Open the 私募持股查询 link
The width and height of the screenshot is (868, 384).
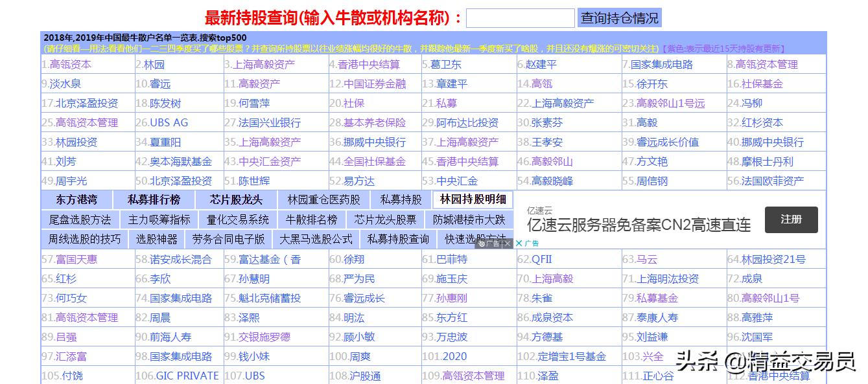(398, 239)
